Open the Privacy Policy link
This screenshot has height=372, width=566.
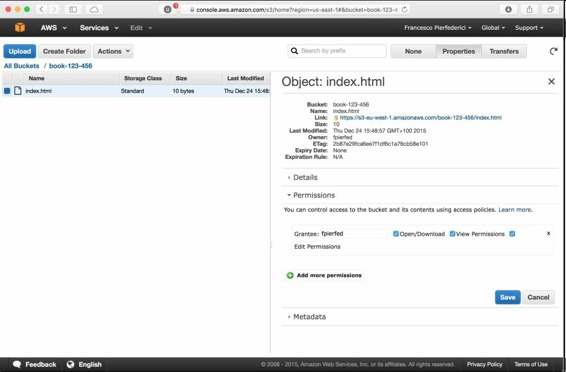484,364
